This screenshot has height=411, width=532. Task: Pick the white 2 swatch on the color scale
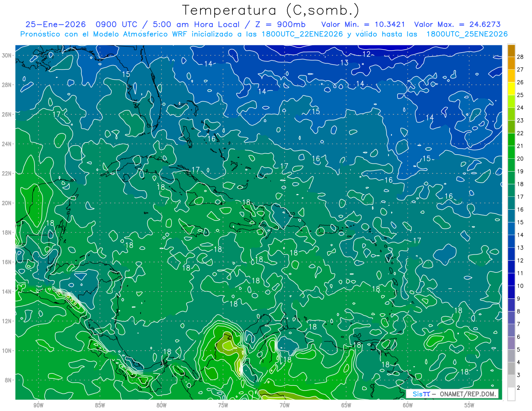[511, 394]
